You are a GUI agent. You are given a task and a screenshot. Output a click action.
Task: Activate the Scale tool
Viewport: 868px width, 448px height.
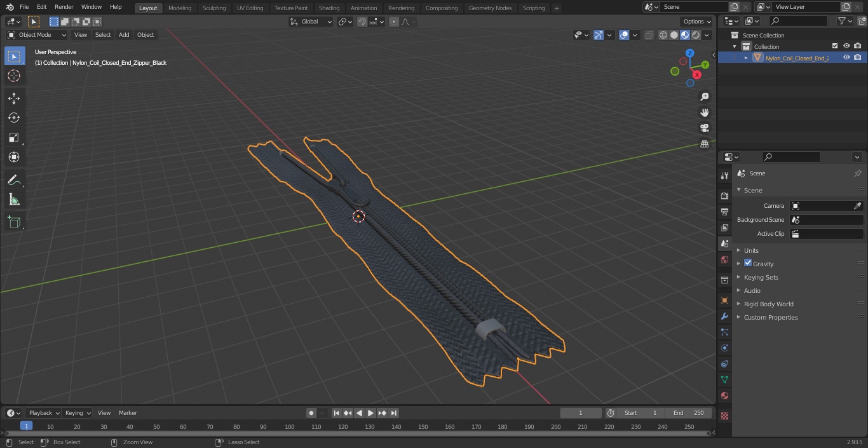click(14, 138)
